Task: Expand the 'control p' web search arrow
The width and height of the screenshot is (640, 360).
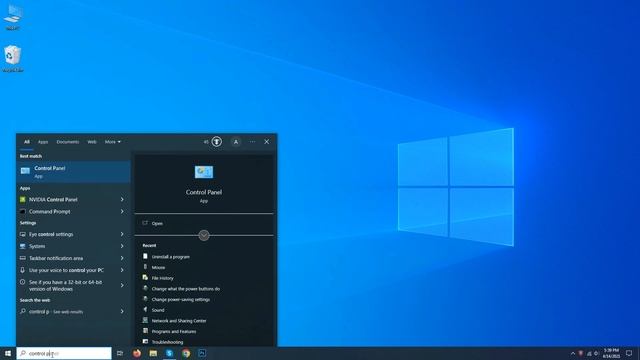Action: pyautogui.click(x=122, y=311)
